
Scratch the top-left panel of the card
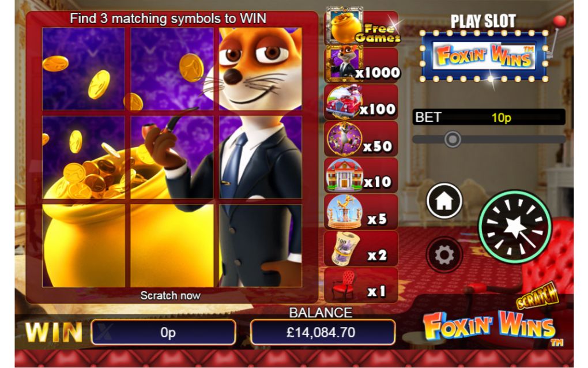84,69
